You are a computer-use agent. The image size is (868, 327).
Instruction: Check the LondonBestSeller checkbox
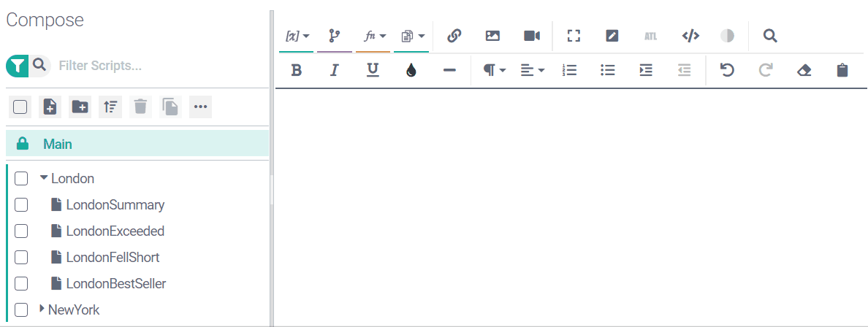tap(21, 284)
